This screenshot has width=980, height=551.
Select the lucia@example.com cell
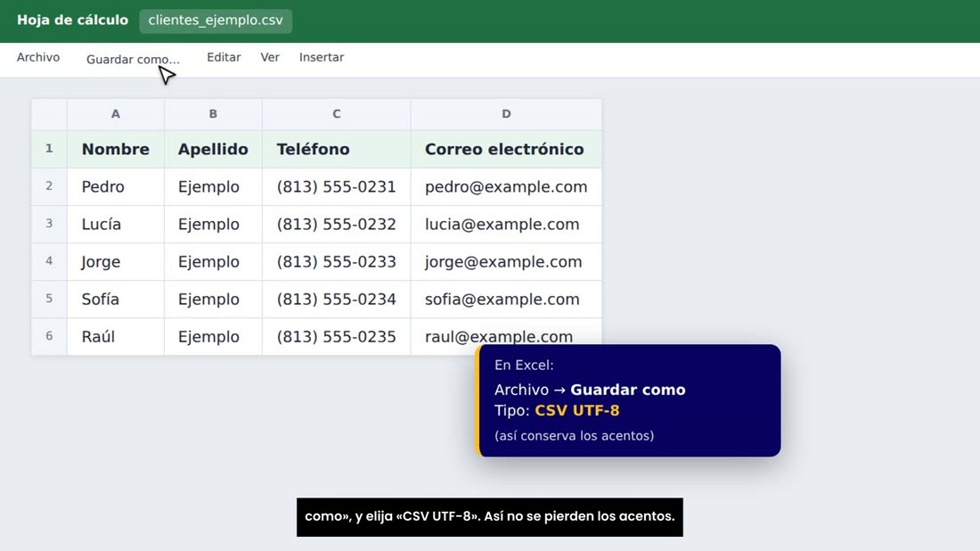pos(506,224)
